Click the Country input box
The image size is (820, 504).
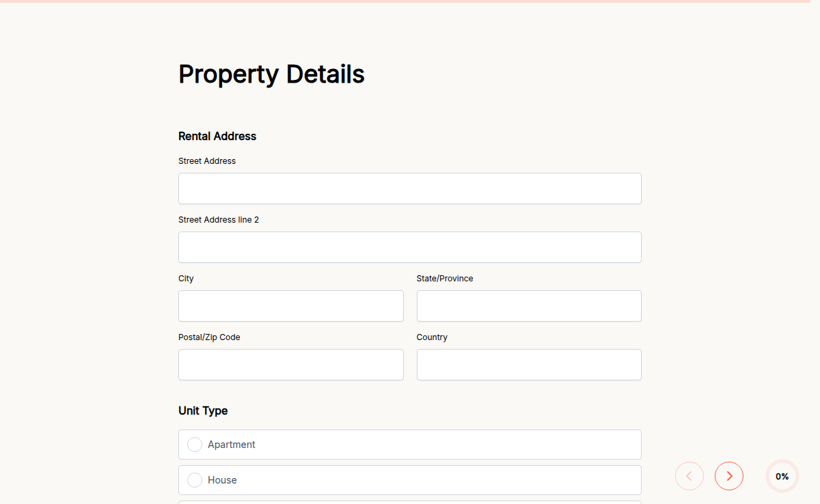pyautogui.click(x=528, y=365)
